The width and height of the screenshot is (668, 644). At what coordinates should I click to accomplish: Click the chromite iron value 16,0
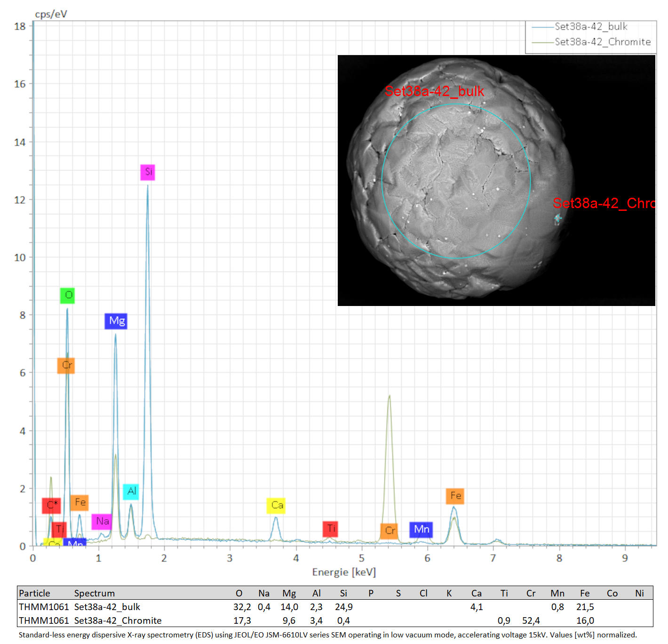[585, 621]
